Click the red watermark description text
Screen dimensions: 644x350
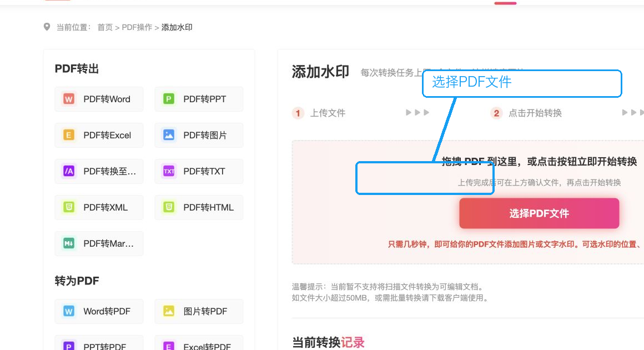pyautogui.click(x=515, y=244)
